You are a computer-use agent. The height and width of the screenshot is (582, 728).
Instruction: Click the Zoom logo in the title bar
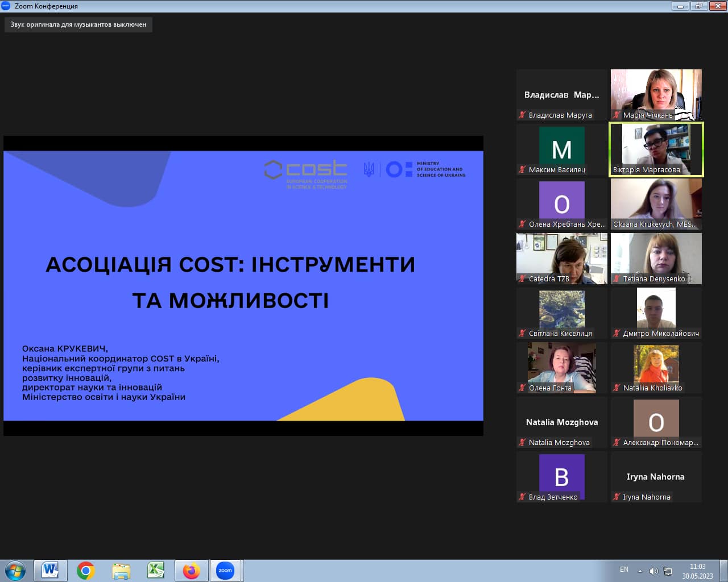(x=6, y=6)
